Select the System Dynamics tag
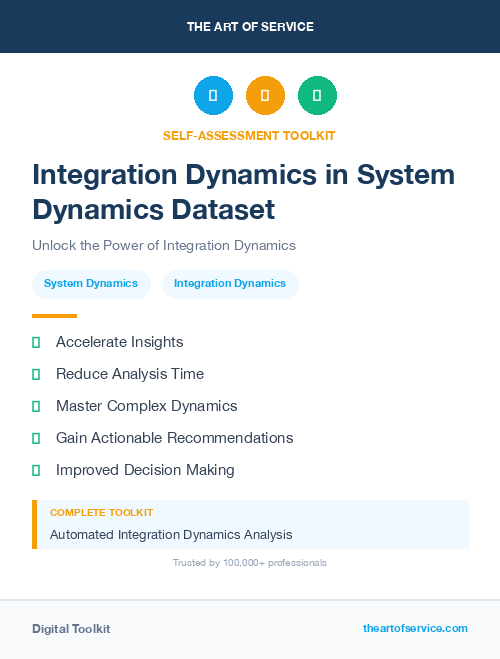The image size is (500, 659). (91, 284)
